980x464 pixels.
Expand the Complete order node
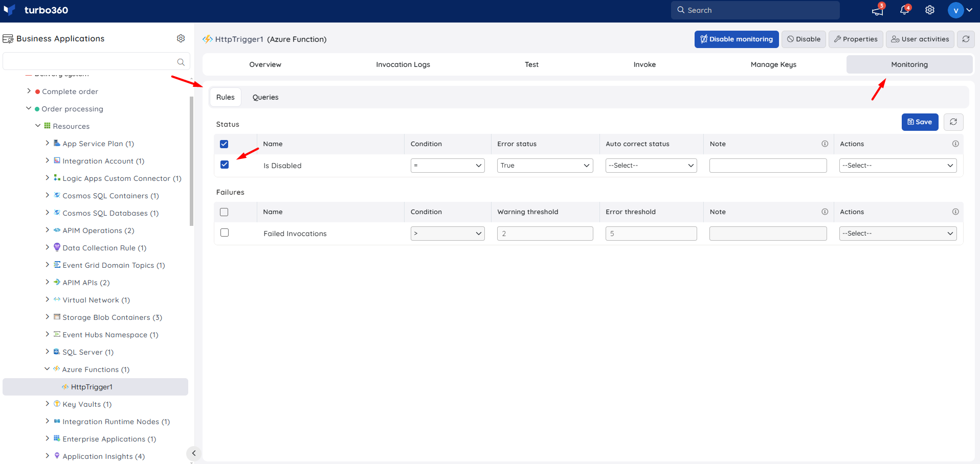pos(29,91)
